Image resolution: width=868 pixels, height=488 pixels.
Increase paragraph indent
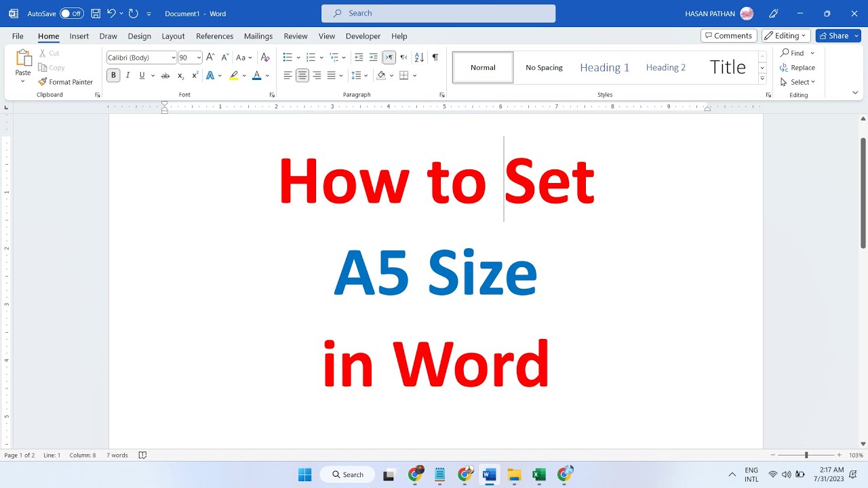(374, 58)
